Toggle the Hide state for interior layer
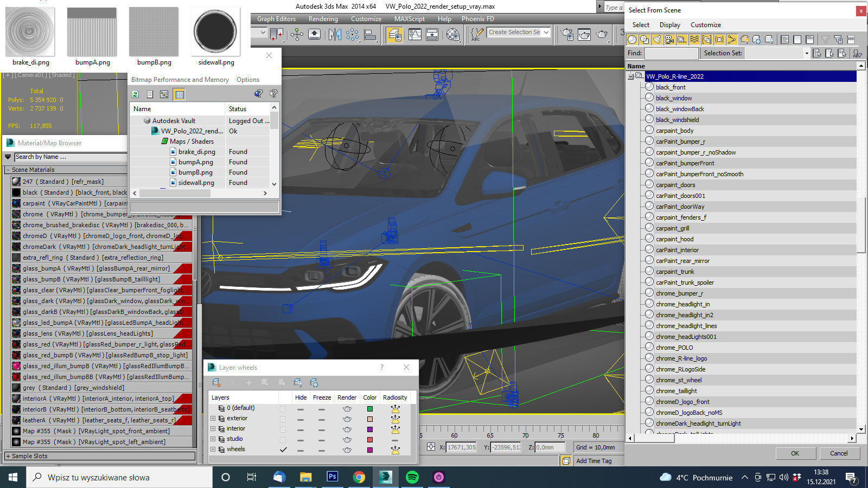 [301, 429]
